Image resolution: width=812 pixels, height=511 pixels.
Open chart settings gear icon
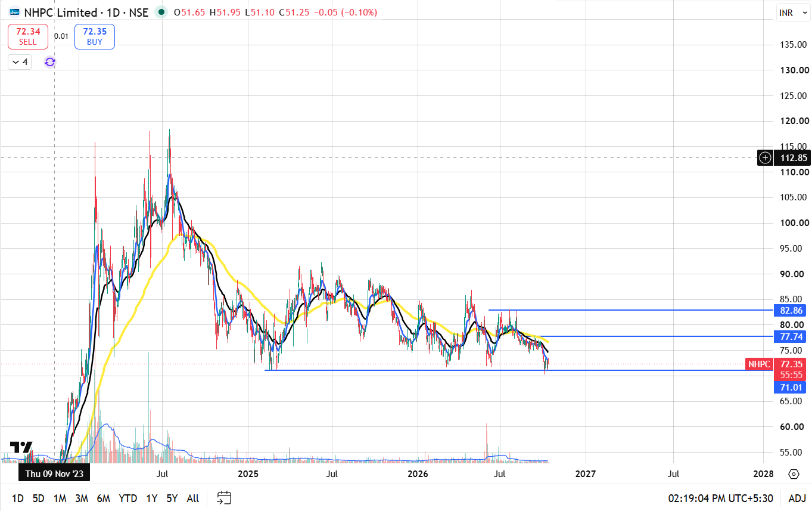794,474
